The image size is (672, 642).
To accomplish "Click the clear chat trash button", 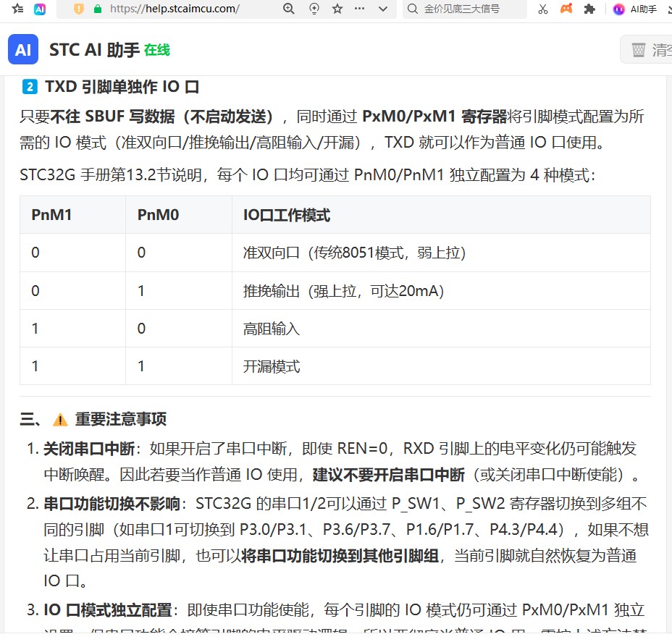I will coord(647,50).
